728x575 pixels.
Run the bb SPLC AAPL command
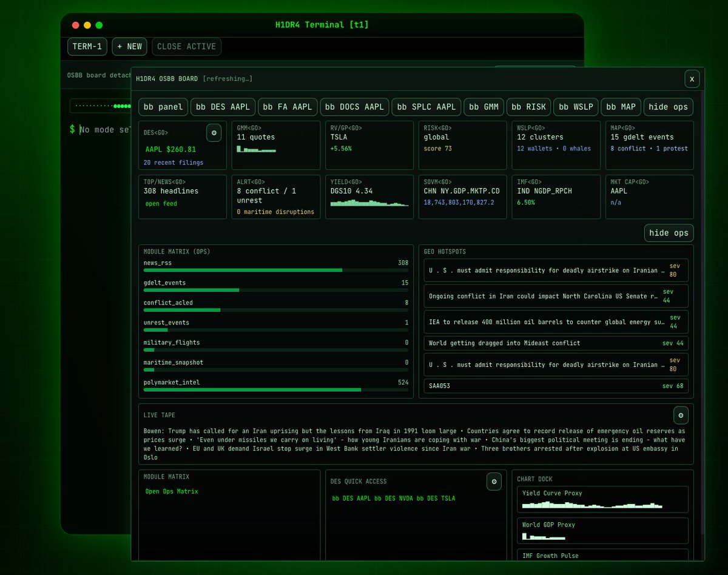(426, 107)
